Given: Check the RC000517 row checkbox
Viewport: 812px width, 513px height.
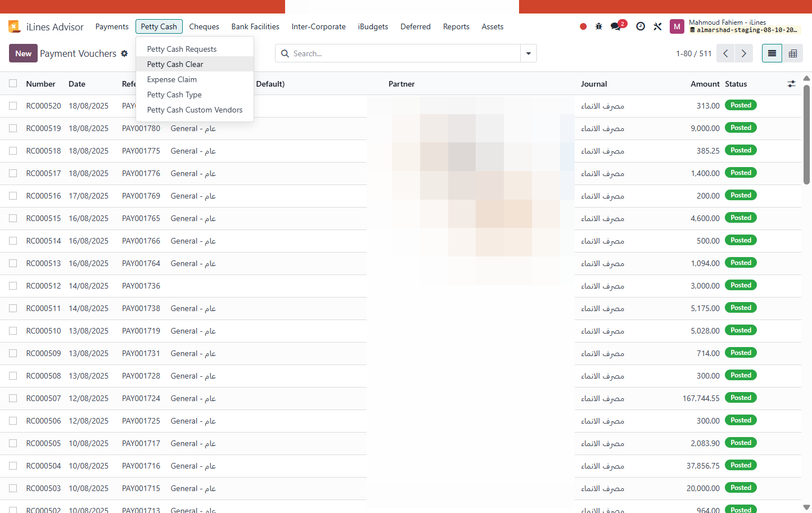Looking at the screenshot, I should (x=13, y=173).
